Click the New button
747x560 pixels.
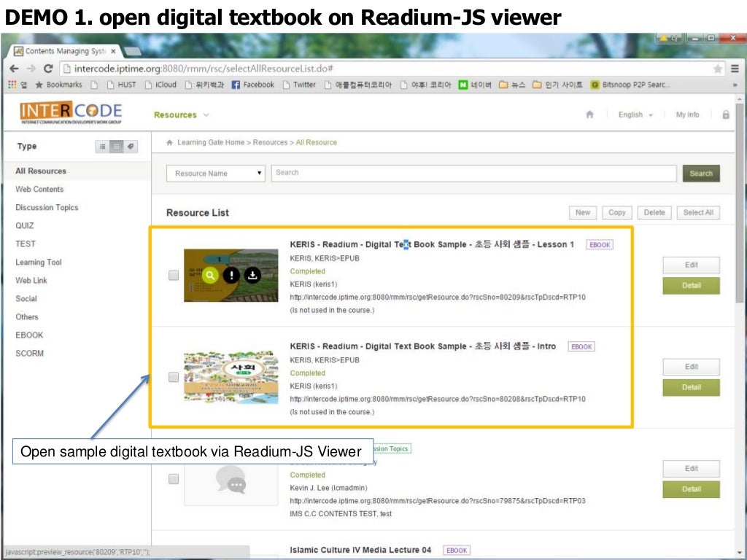click(583, 212)
